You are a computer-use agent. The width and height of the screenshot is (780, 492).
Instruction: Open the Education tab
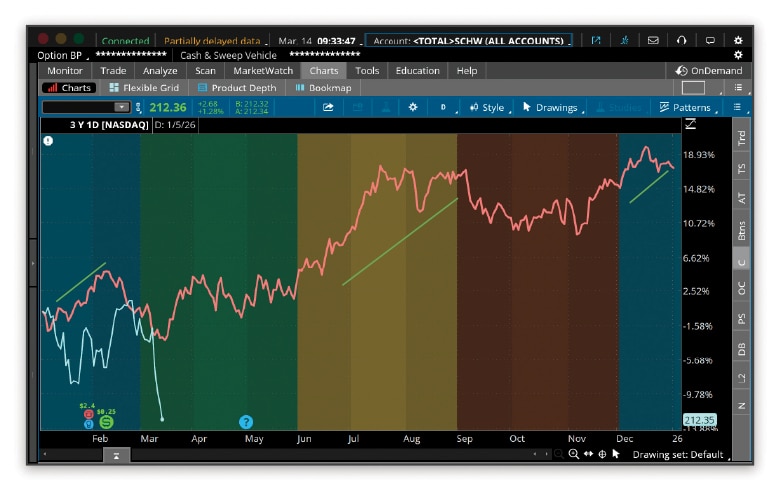pyautogui.click(x=417, y=71)
